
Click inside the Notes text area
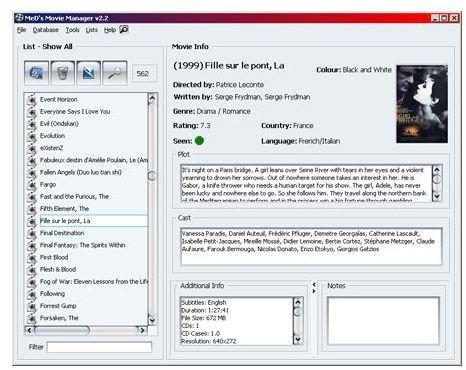(x=383, y=321)
